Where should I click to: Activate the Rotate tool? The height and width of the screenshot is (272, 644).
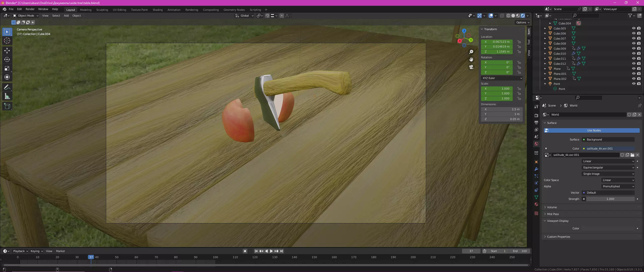(7, 59)
